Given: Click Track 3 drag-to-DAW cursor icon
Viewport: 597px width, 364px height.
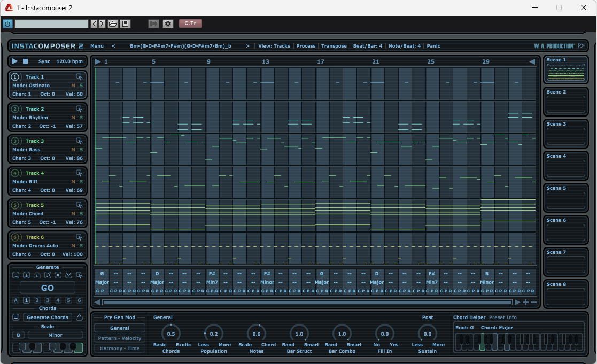Looking at the screenshot, I should pos(79,141).
